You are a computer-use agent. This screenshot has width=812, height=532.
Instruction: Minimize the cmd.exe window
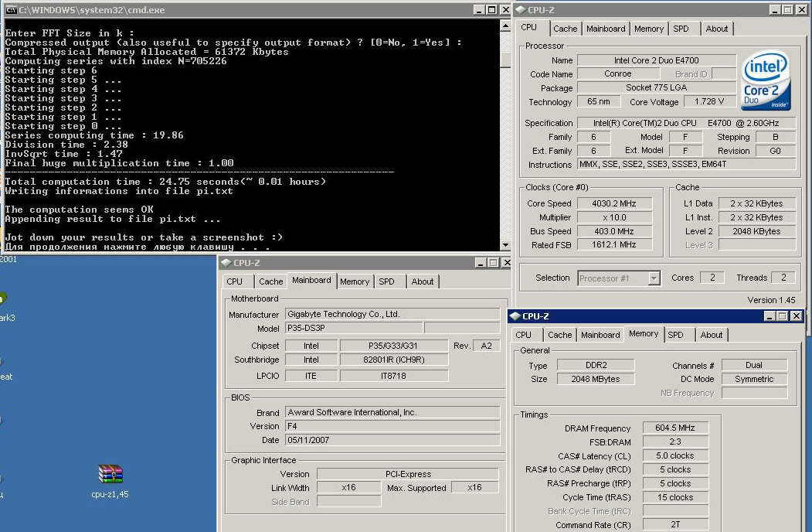click(x=479, y=10)
